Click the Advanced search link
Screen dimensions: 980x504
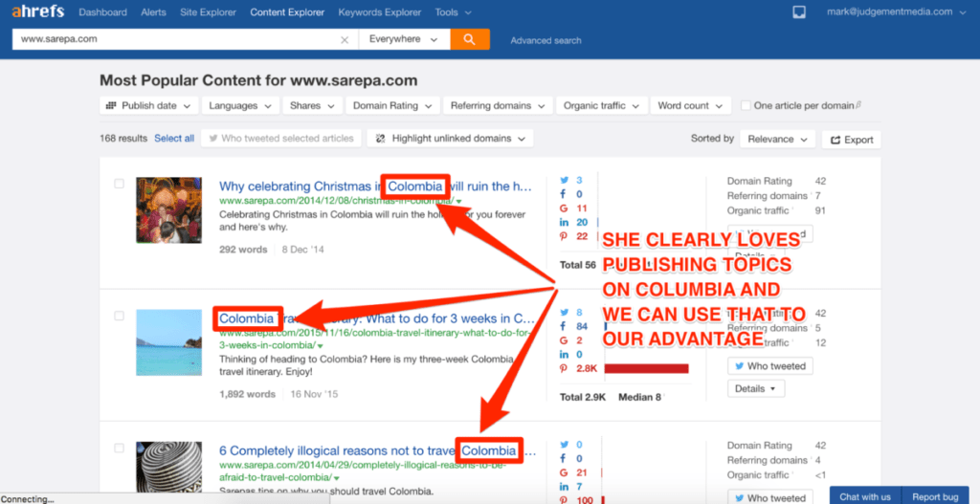tap(546, 40)
